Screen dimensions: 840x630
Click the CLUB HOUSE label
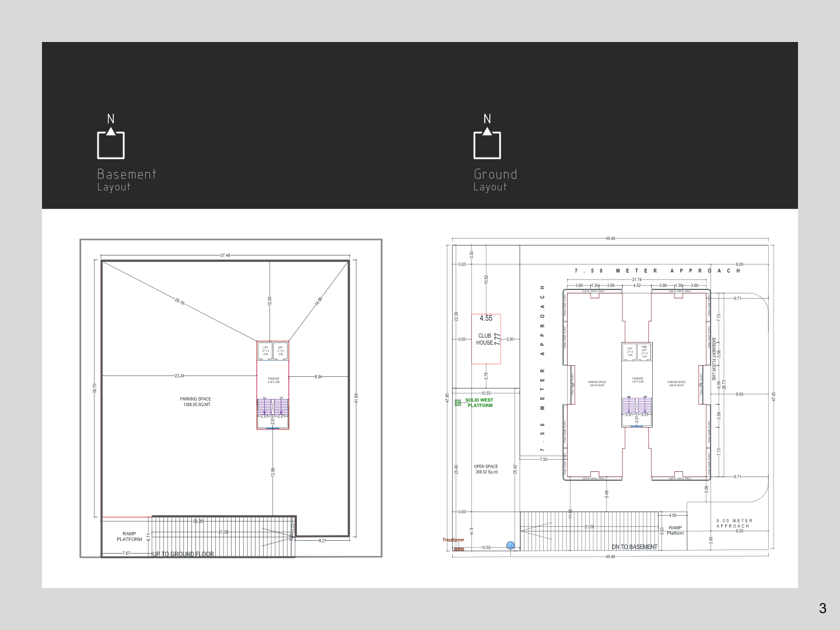point(485,339)
